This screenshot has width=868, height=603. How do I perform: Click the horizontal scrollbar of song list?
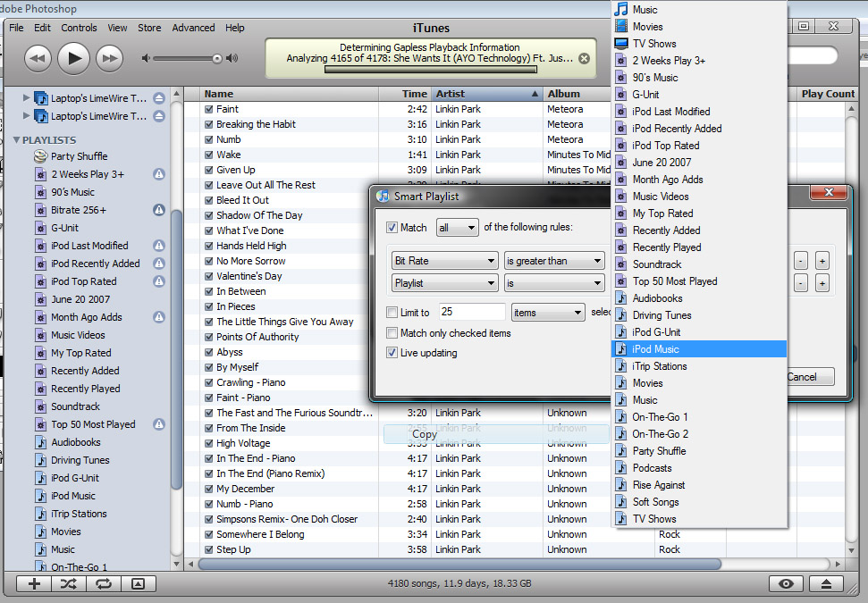(x=459, y=565)
